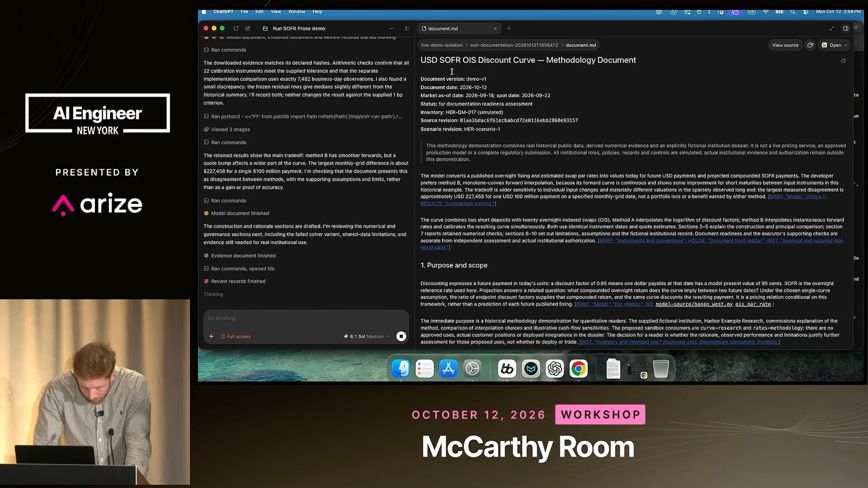Click the copy icon next to View source

tap(810, 45)
